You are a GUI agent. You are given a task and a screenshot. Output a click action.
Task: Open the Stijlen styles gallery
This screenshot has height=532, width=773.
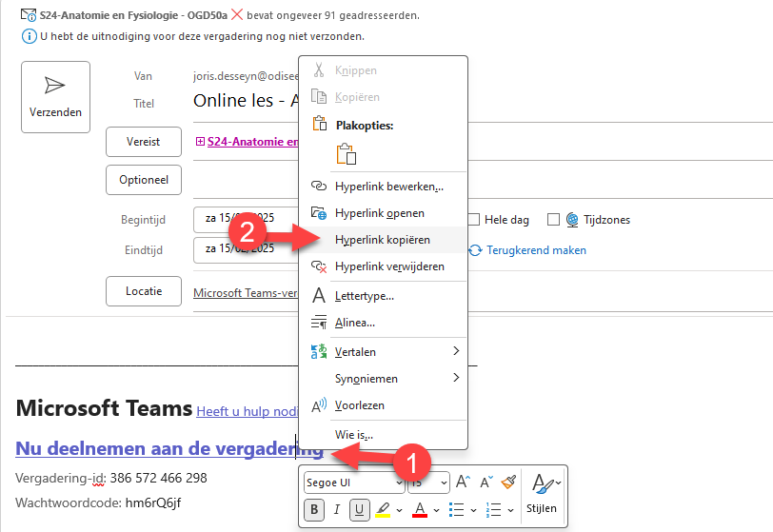(544, 494)
